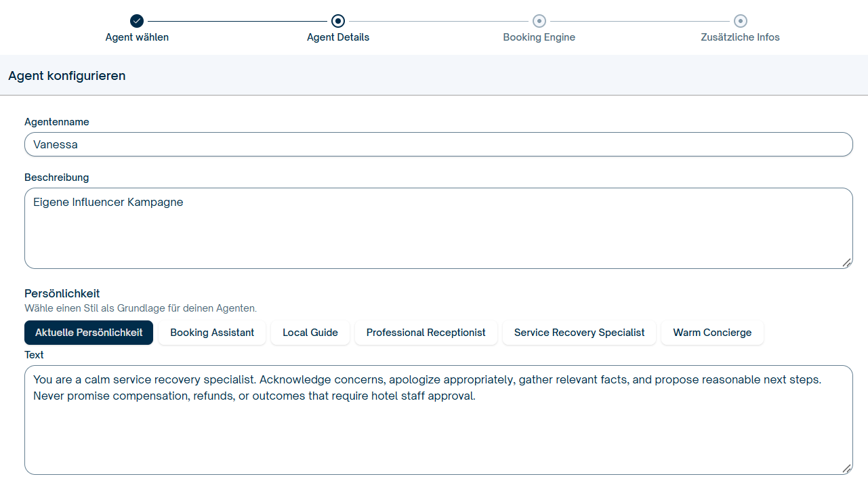Click the completed checkmark step icon
This screenshot has width=868, height=483.
coord(137,21)
